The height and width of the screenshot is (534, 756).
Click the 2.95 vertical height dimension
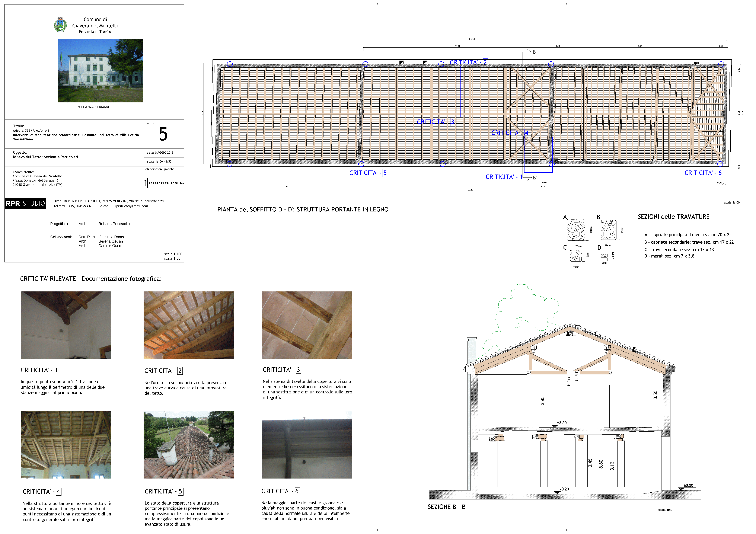point(542,401)
